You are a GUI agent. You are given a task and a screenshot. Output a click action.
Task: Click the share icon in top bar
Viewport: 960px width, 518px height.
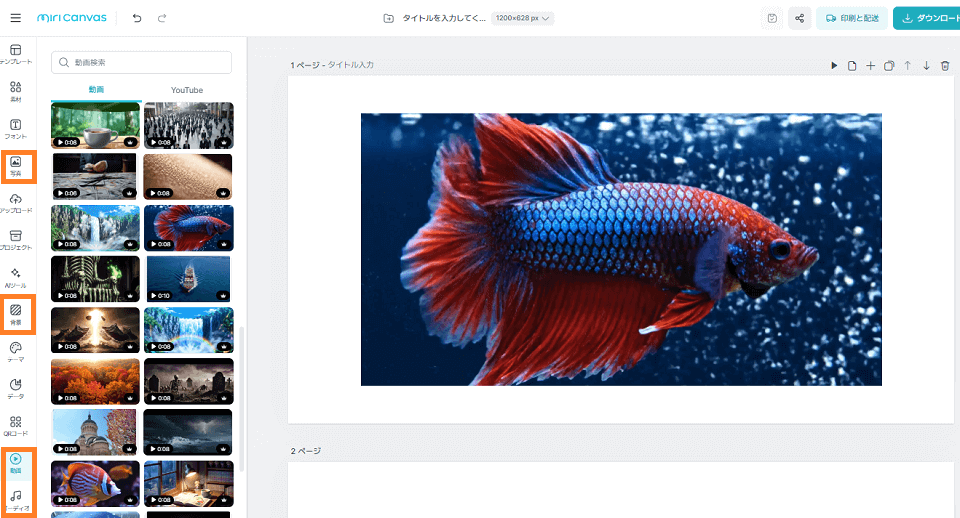pyautogui.click(x=799, y=18)
